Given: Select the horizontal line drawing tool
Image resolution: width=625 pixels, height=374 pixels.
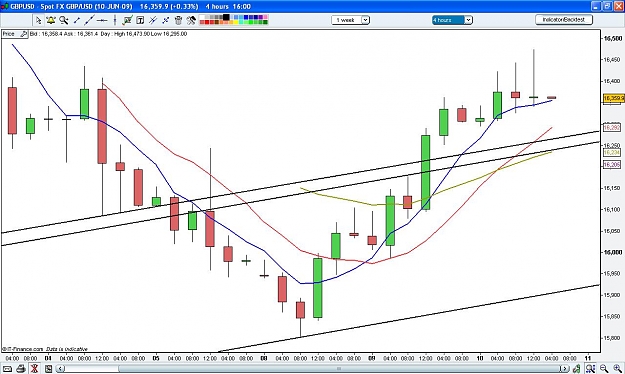Looking at the screenshot, I should coord(102,20).
